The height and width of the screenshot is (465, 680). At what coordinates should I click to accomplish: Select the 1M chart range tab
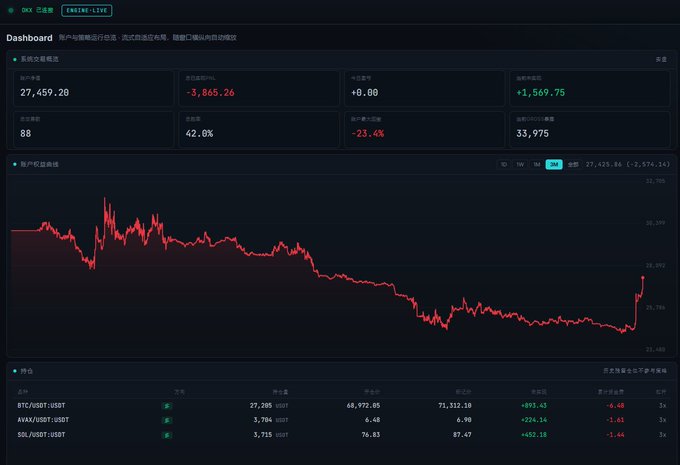coord(537,164)
